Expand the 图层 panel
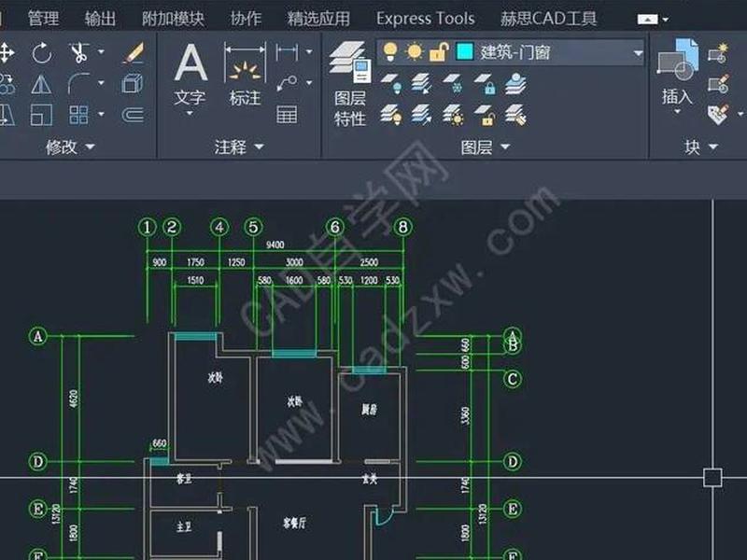The height and width of the screenshot is (560, 747). (485, 147)
